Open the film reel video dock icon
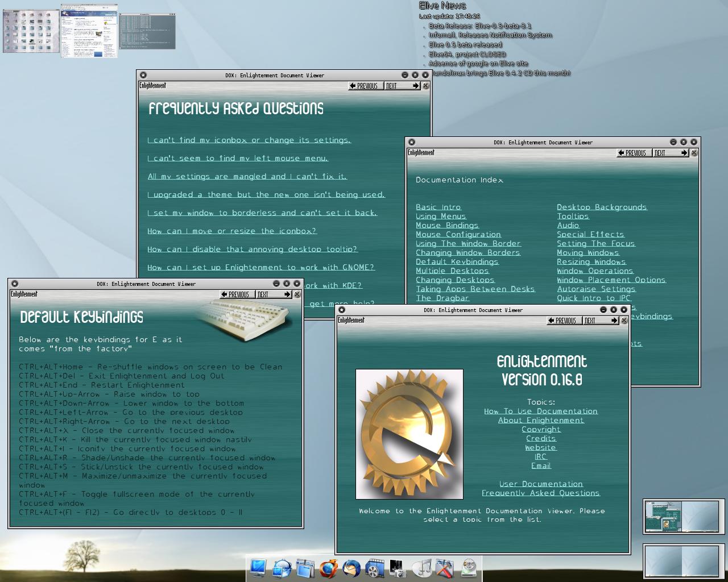 pos(375,568)
